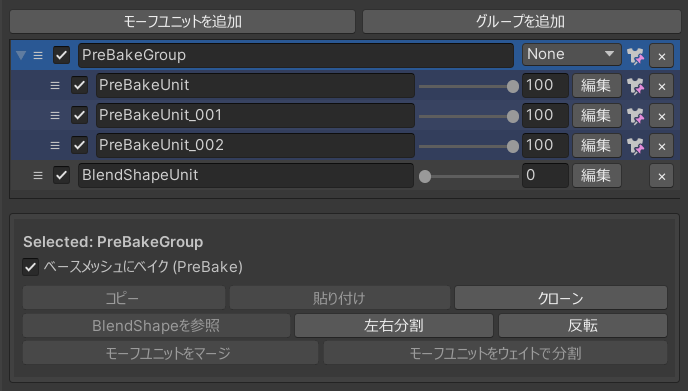688x391 pixels.
Task: Click 編集 for BlendShapeUnit
Action: [596, 176]
